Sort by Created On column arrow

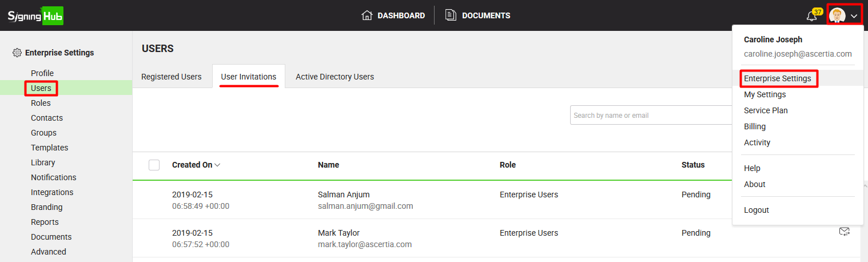coord(217,165)
